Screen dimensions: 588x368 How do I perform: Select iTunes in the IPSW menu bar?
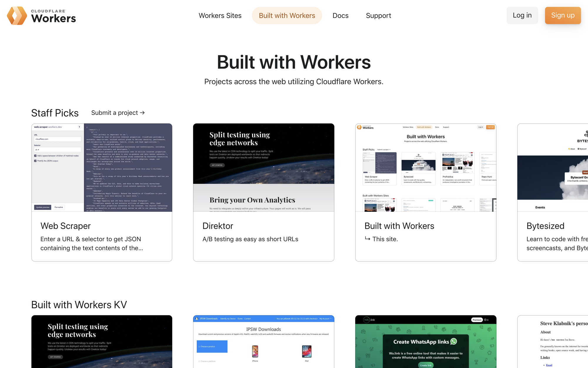tap(240, 319)
